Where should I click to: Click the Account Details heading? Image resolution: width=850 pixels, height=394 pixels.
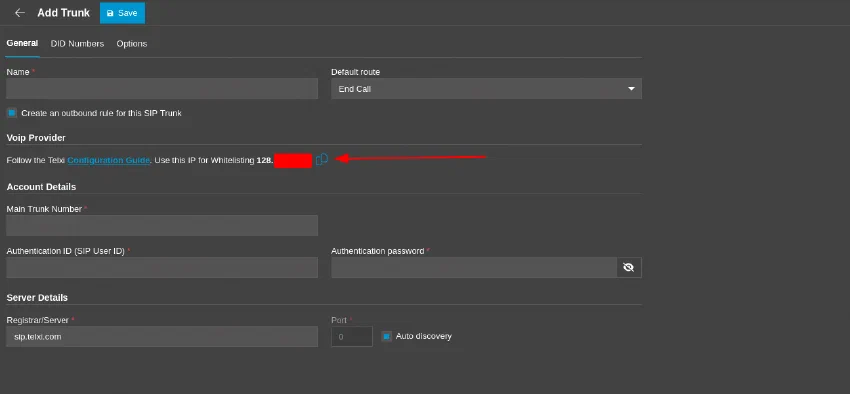tap(41, 187)
